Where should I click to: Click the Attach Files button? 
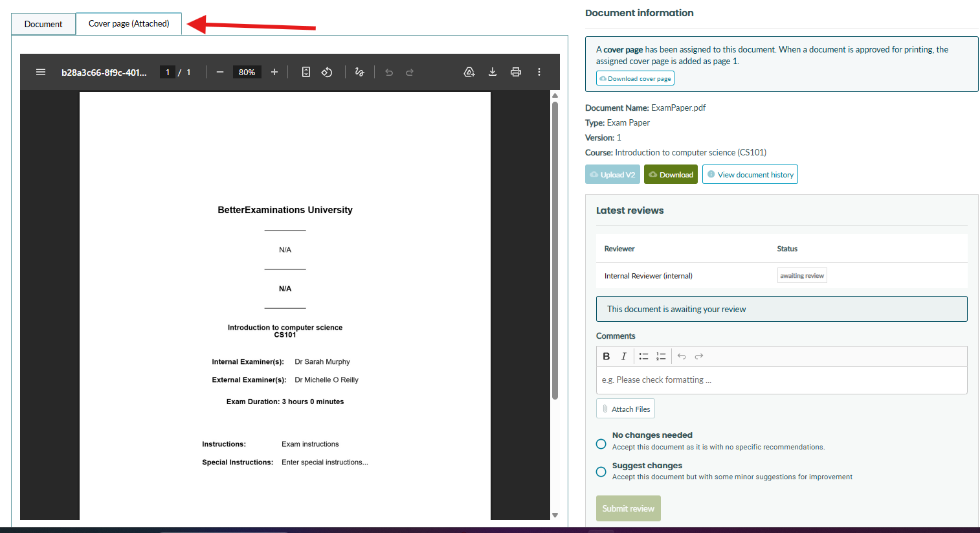click(625, 409)
